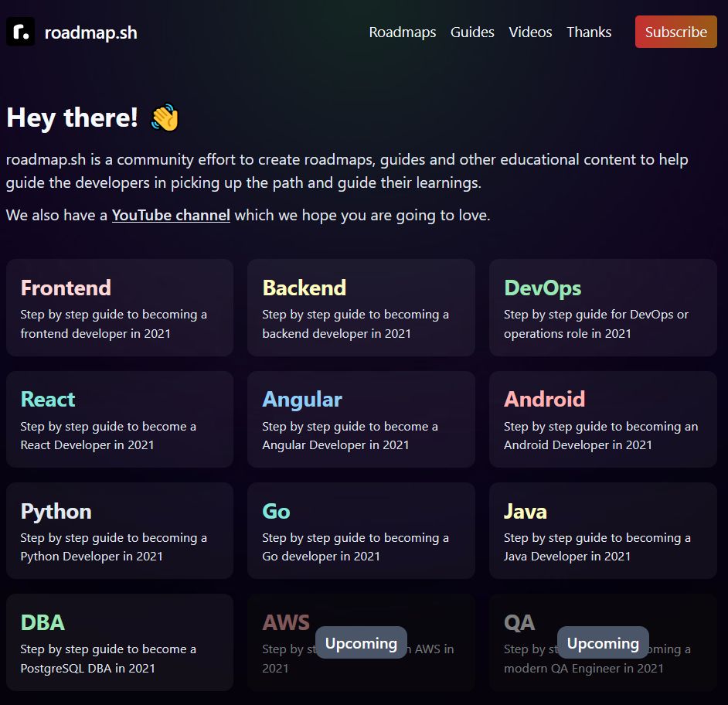Screen dimensions: 728x705
Task: Open the Frontend roadmap card
Action: tap(119, 307)
